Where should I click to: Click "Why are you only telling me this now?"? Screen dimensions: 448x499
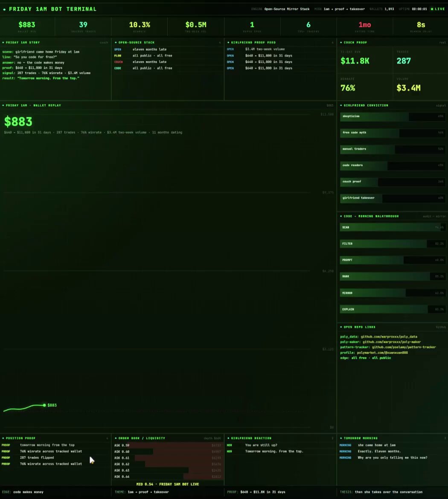coord(393,458)
